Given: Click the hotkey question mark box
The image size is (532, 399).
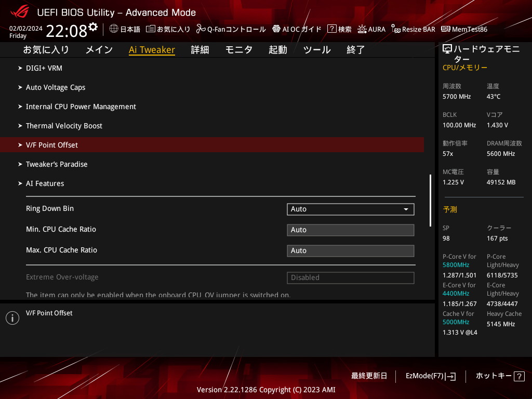Looking at the screenshot, I should pyautogui.click(x=519, y=376).
